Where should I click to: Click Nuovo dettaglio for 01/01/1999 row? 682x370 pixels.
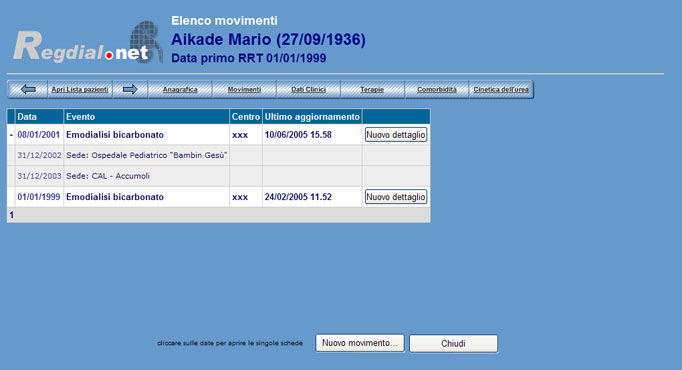click(x=395, y=197)
